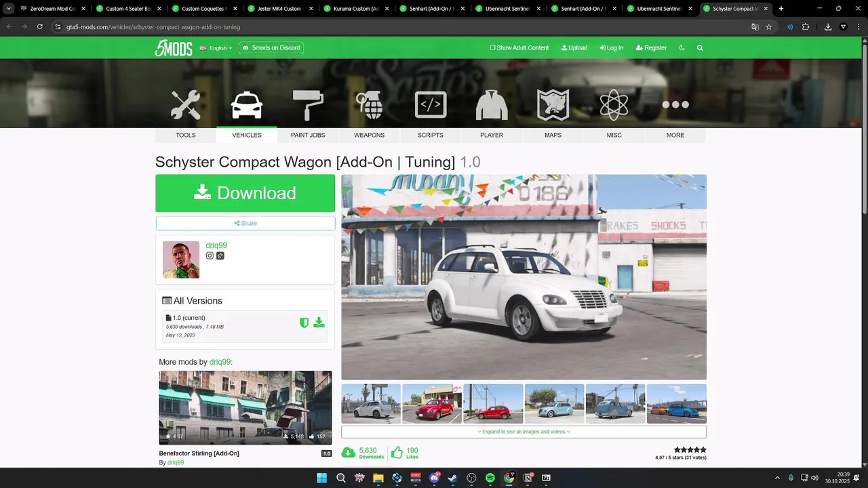Open a new browser tab

point(781,9)
